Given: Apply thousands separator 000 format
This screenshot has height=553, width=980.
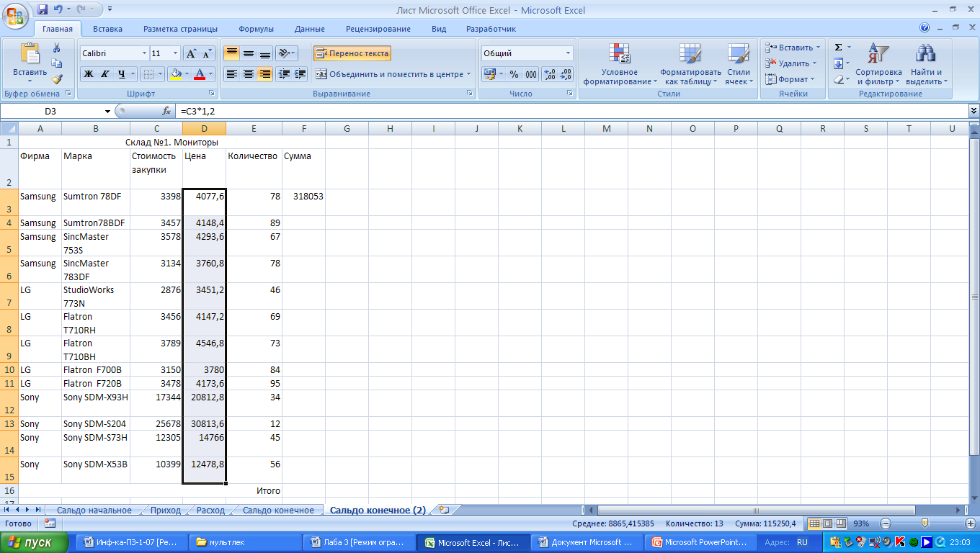Looking at the screenshot, I should pos(530,74).
